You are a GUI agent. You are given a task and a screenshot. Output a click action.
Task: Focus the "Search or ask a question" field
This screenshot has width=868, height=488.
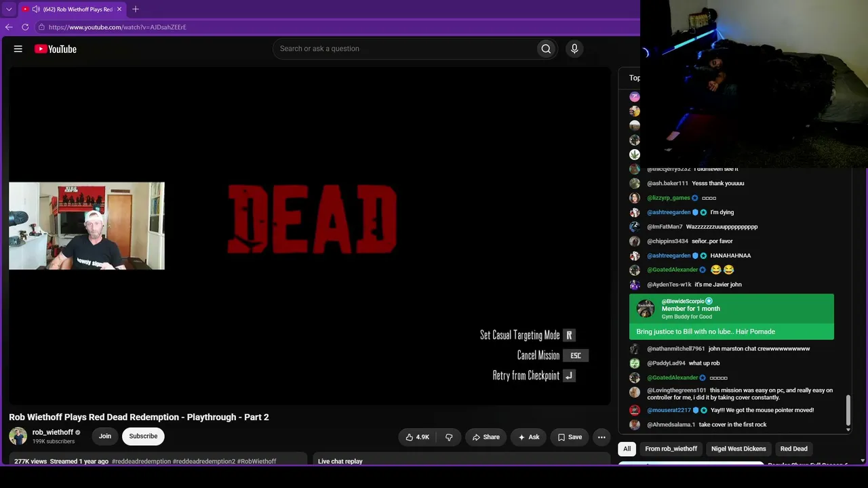pyautogui.click(x=404, y=49)
